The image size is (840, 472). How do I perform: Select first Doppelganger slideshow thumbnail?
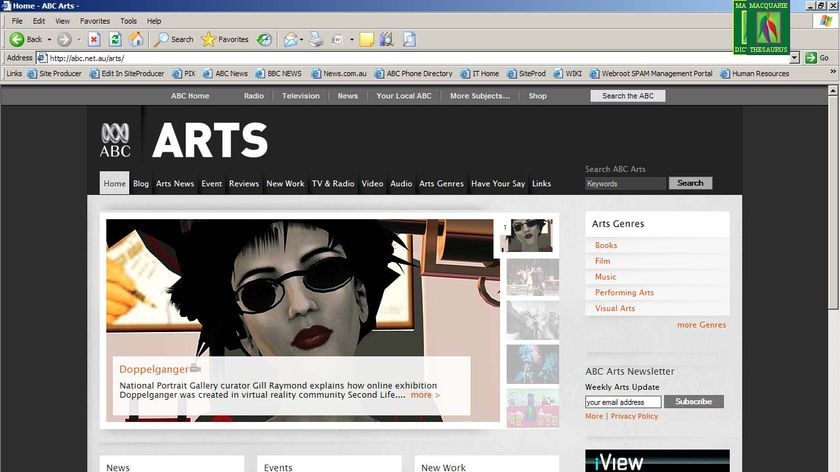tap(529, 235)
